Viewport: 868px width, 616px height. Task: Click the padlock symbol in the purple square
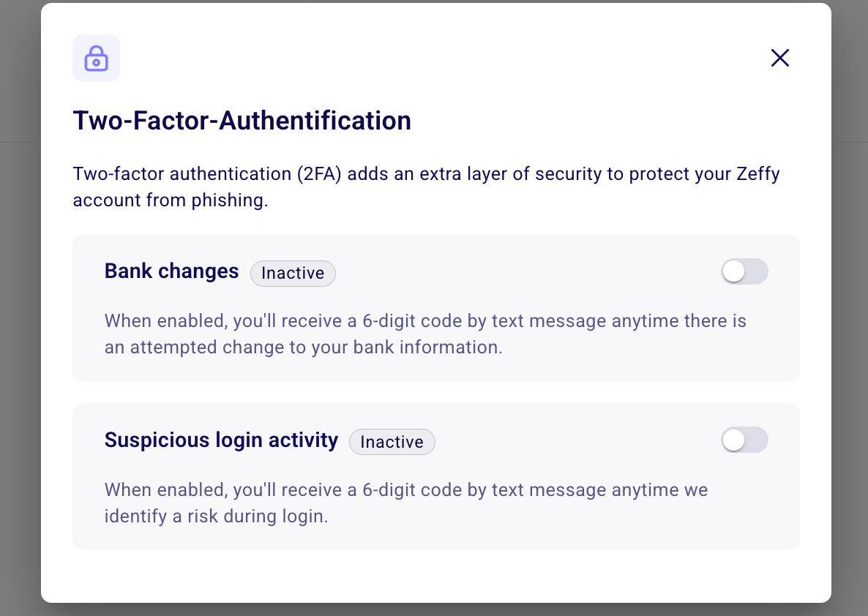(x=96, y=58)
